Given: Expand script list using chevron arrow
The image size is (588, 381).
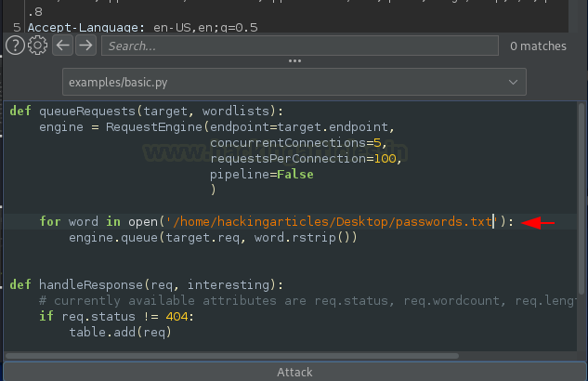Looking at the screenshot, I should [513, 82].
